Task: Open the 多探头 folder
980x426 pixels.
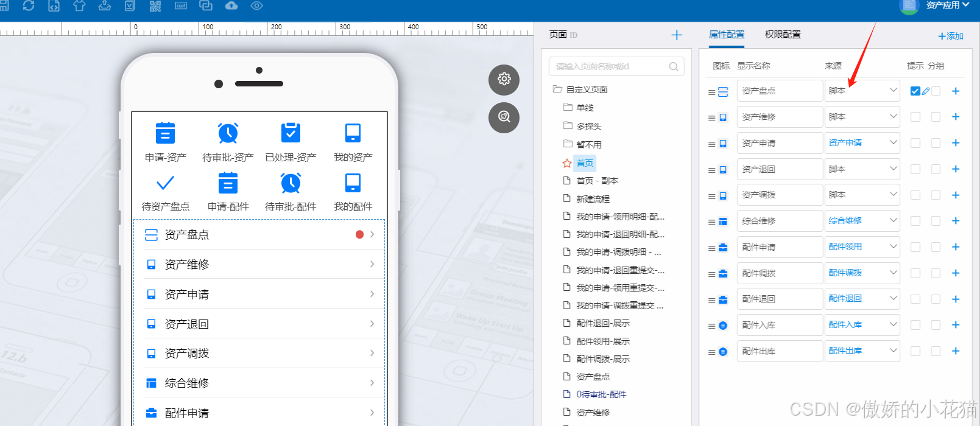Action: (589, 127)
